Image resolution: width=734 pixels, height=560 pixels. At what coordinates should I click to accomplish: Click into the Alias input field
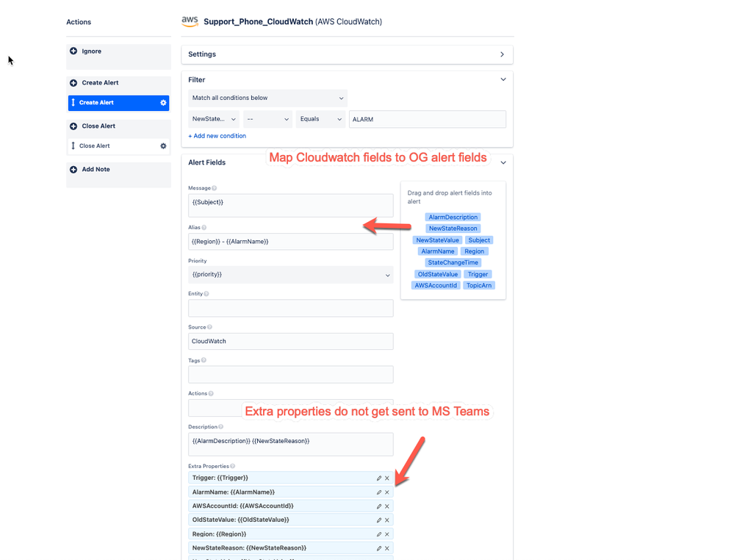click(291, 242)
